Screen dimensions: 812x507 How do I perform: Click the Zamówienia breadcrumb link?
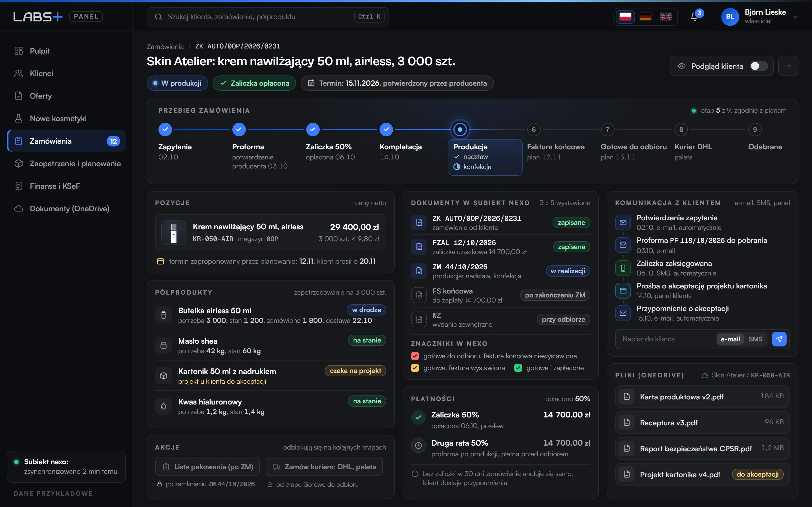click(x=165, y=46)
